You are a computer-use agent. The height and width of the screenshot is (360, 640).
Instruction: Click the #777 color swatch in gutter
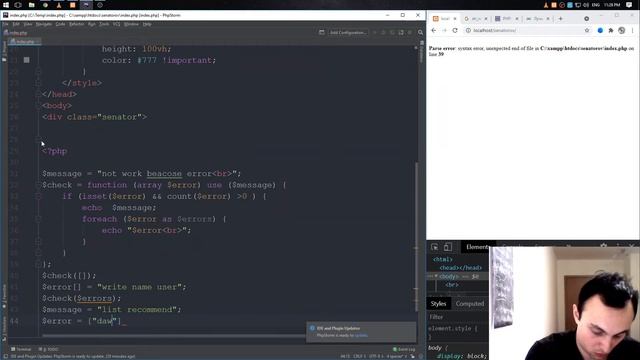[x=27, y=60]
